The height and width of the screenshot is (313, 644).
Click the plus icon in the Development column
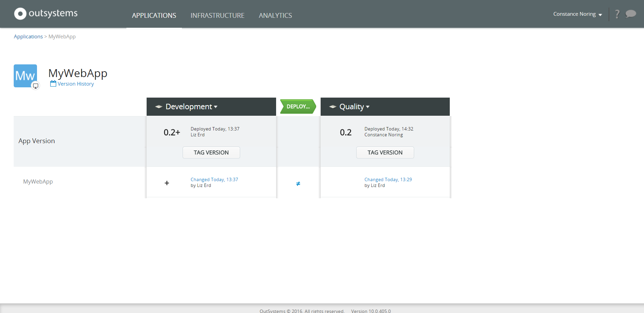pyautogui.click(x=167, y=183)
